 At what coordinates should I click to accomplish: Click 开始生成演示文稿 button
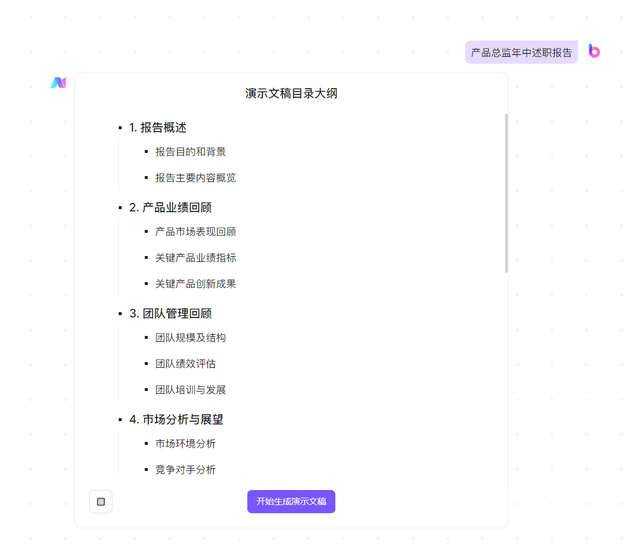pos(291,501)
